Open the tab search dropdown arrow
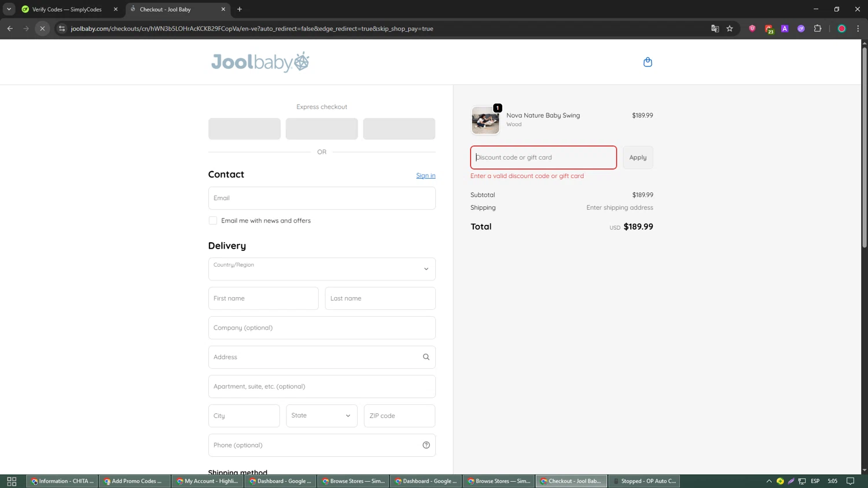The image size is (868, 488). [x=9, y=9]
